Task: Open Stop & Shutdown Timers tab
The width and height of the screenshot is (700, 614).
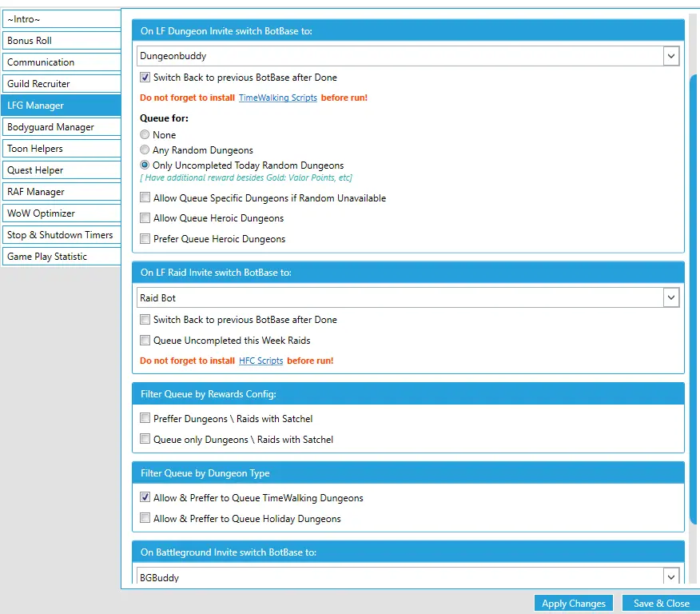Action: [x=62, y=235]
